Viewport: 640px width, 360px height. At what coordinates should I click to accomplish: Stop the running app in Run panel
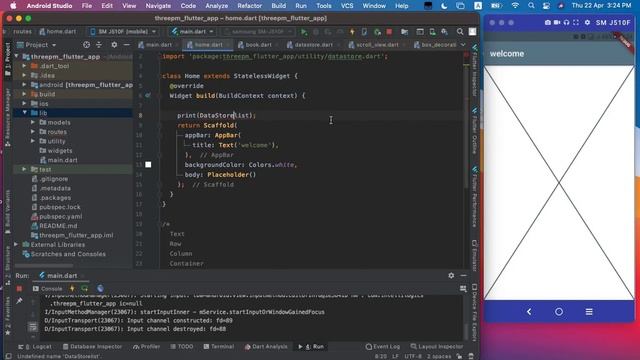(x=19, y=289)
